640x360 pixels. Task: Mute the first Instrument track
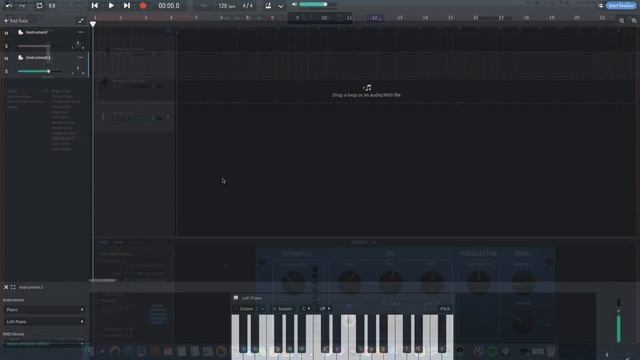point(6,33)
